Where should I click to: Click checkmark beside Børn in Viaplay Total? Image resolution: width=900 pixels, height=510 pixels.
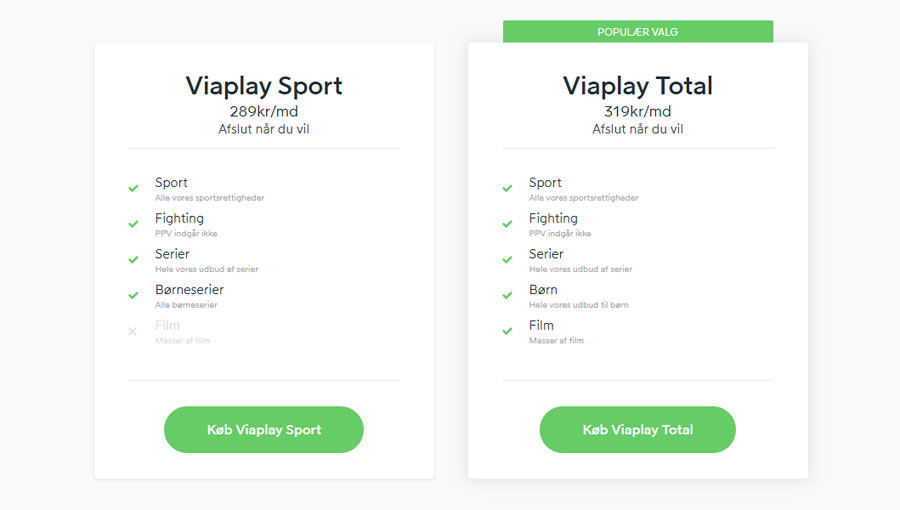tap(507, 295)
